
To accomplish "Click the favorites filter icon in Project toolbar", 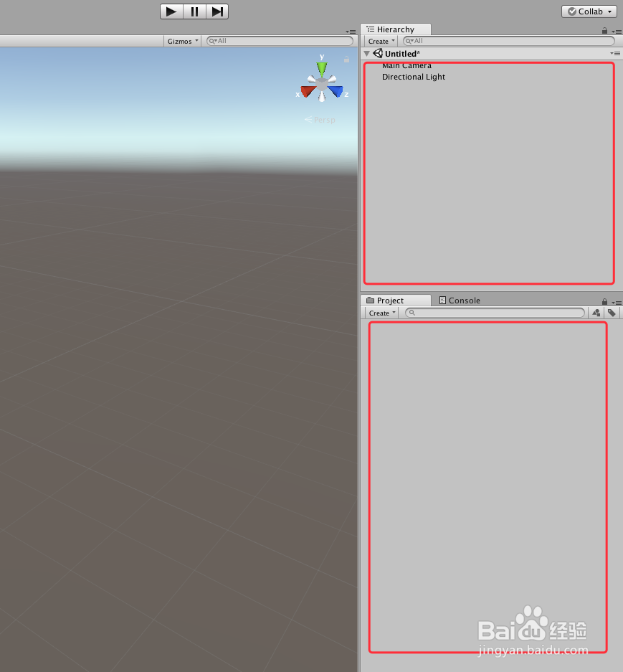I will point(596,313).
